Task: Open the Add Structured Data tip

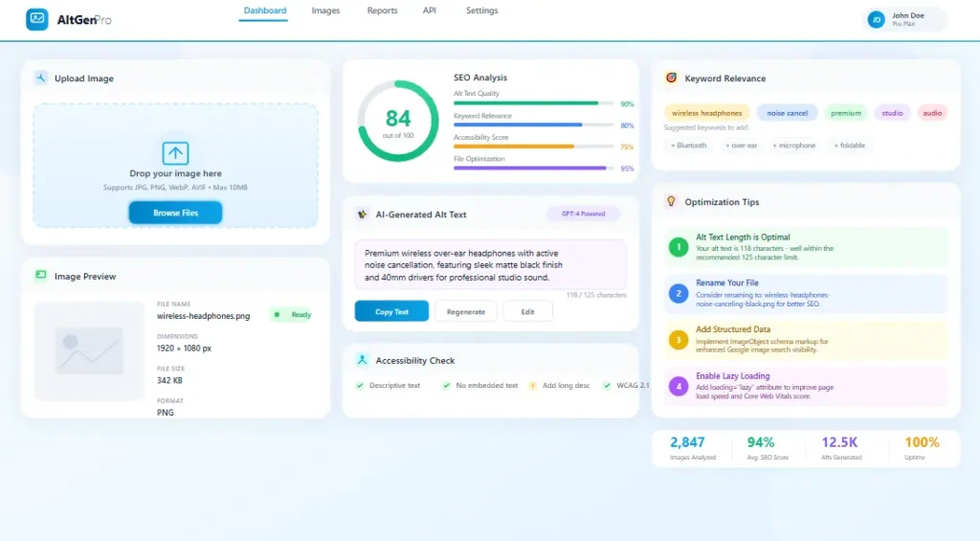Action: [x=806, y=340]
